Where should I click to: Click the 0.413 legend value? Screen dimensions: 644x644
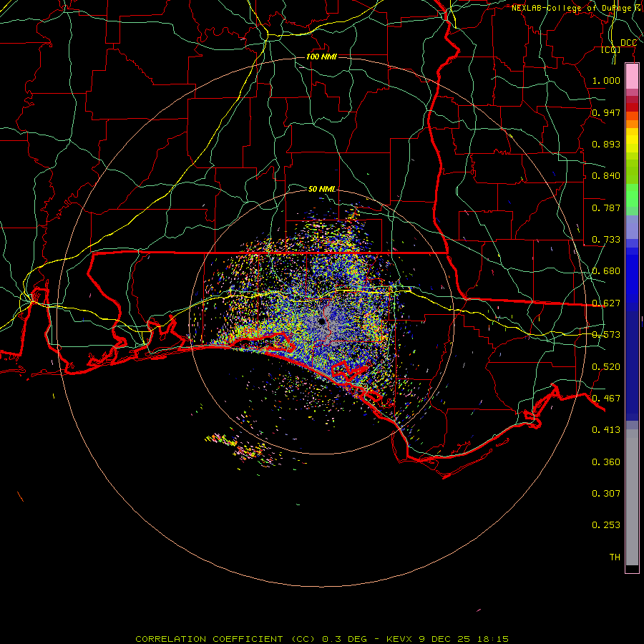point(606,430)
